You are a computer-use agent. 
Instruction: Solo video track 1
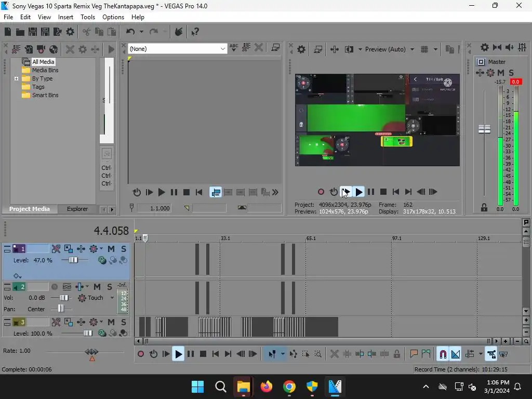[124, 249]
